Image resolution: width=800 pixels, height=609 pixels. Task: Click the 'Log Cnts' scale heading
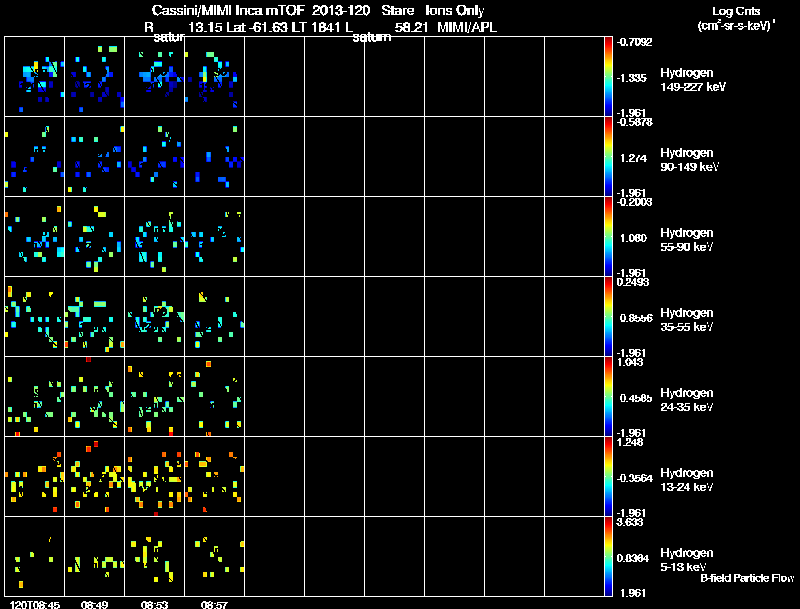[736, 11]
